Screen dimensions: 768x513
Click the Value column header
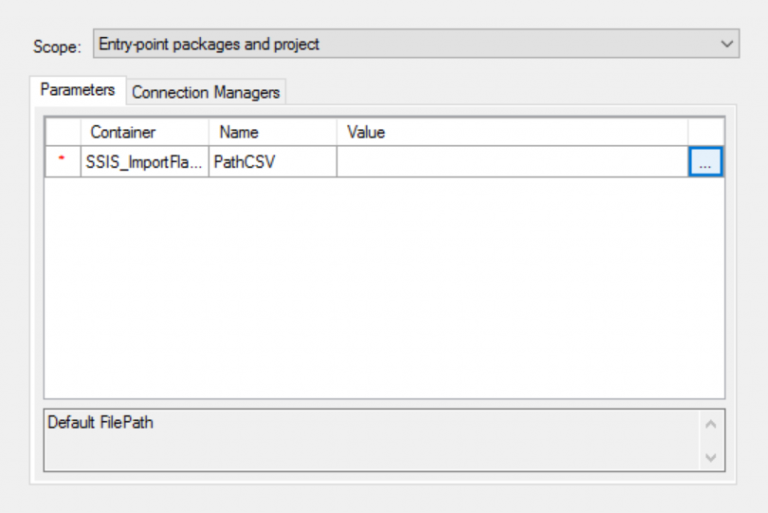511,132
